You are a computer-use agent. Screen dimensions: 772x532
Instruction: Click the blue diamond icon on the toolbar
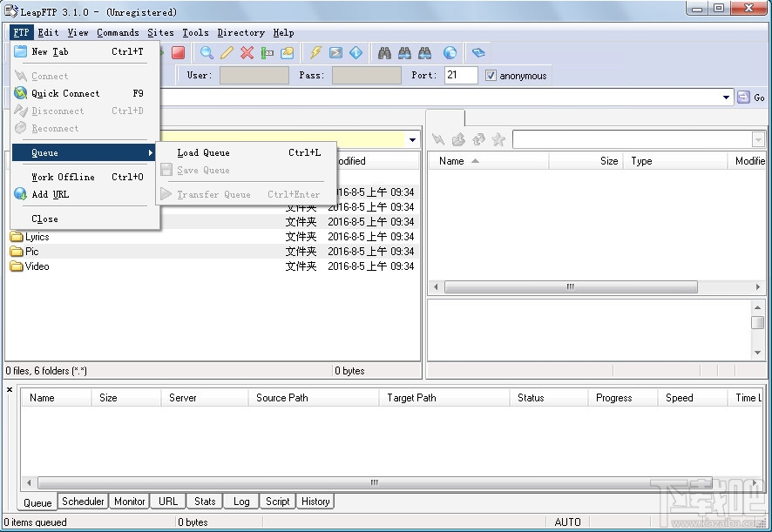tap(356, 52)
